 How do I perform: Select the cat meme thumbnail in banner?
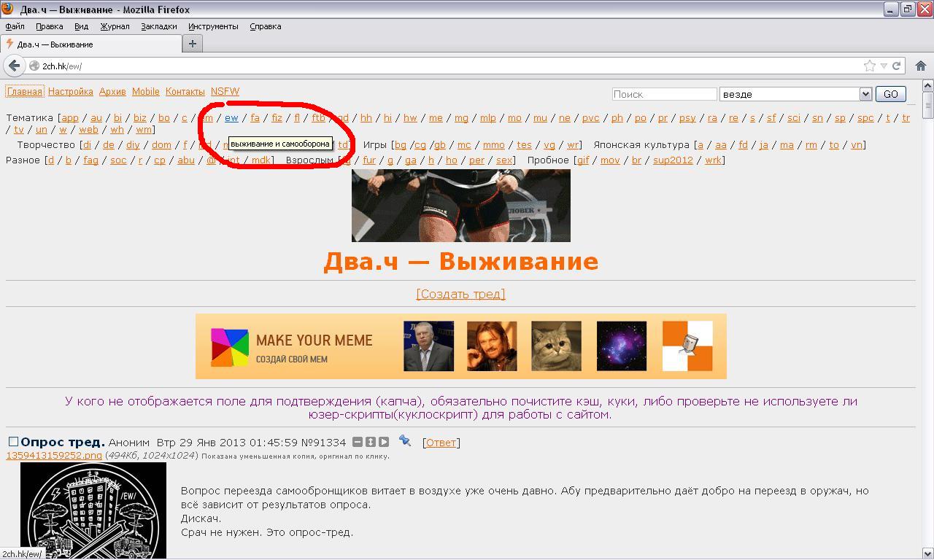point(556,346)
